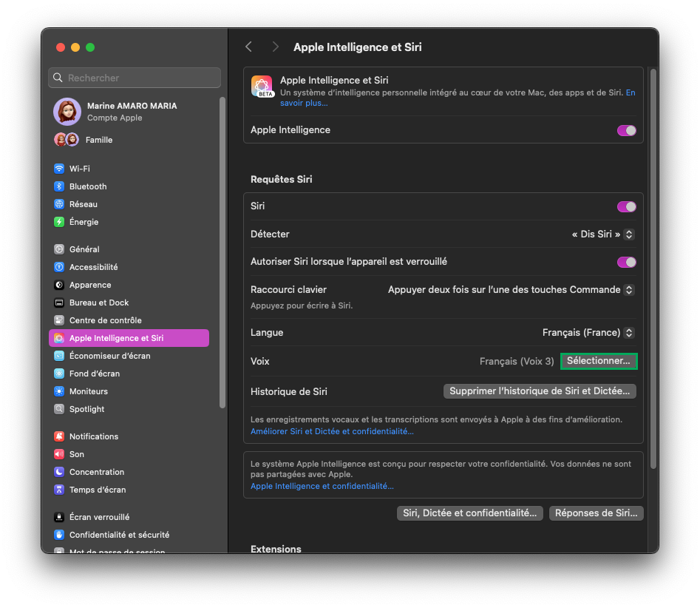
Task: Open the Détecter « Dis Siri » dropdown
Action: coord(602,234)
